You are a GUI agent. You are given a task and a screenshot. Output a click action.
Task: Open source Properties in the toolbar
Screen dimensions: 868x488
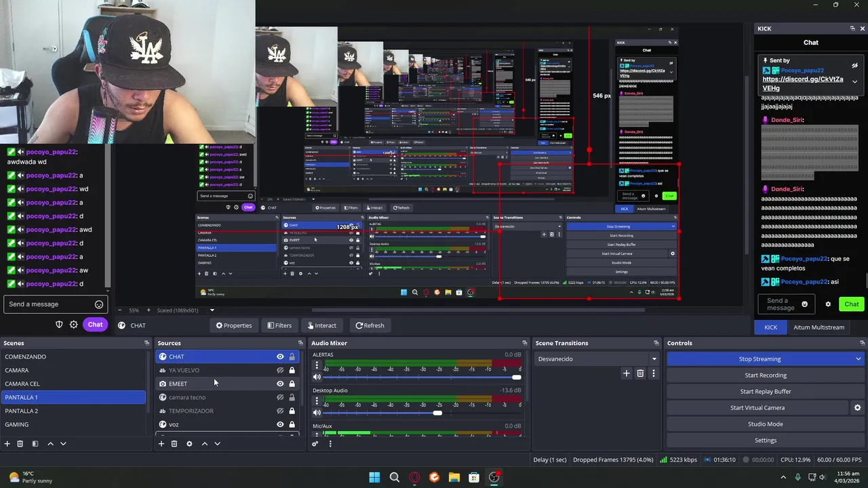point(234,325)
